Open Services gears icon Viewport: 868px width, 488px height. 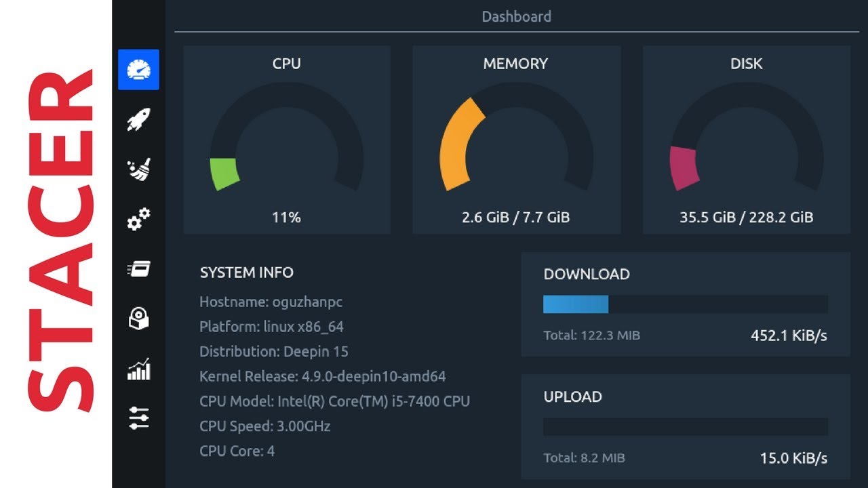138,220
